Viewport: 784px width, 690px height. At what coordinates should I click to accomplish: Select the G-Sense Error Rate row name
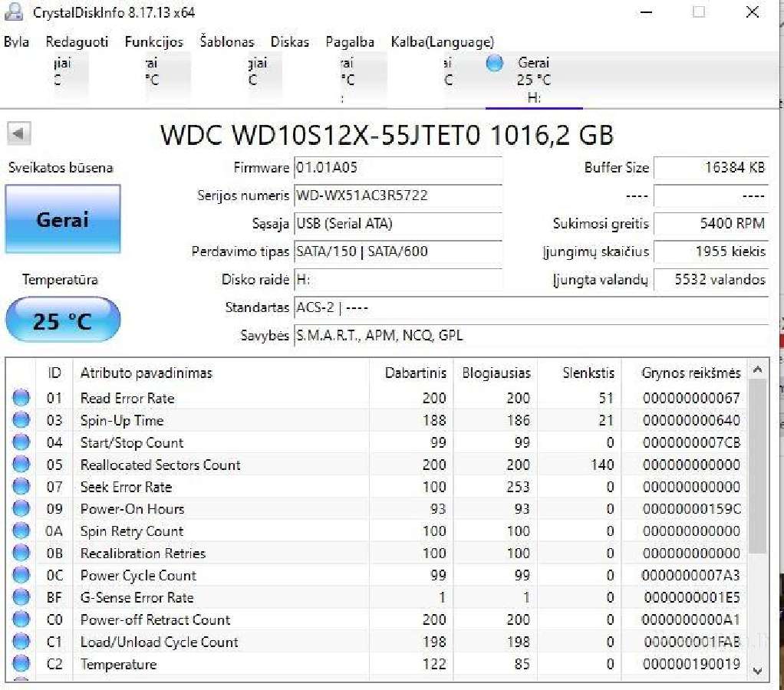point(137,597)
